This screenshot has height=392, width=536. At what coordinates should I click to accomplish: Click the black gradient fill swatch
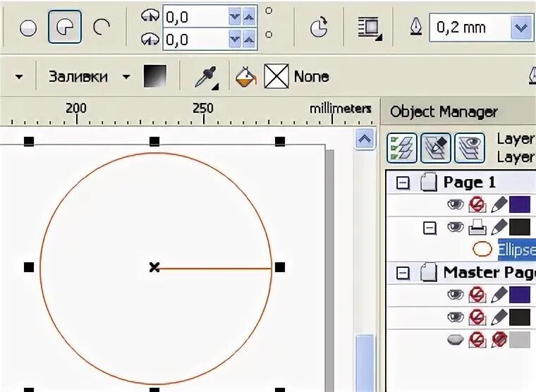point(155,76)
